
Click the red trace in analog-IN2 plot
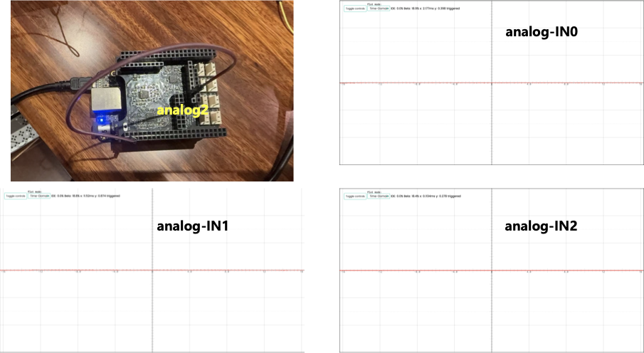tap(427, 271)
